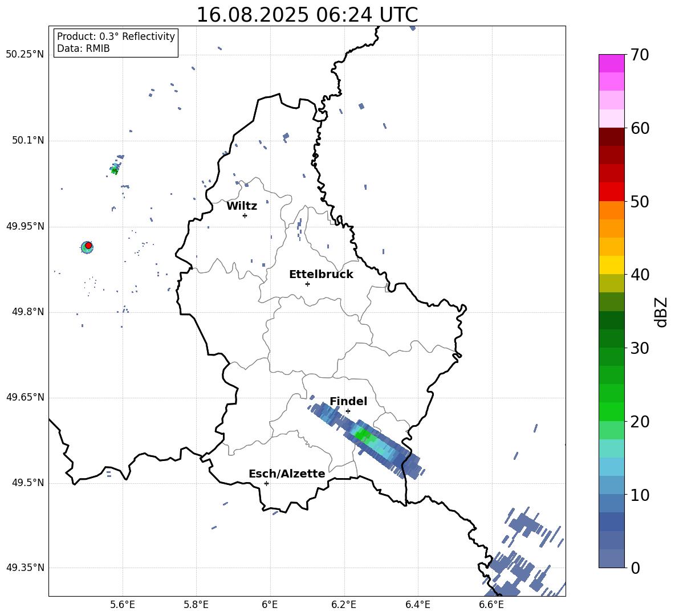Viewport: 675px width, 616px height.
Task: Click the 20 value on the colorbar
Action: (640, 422)
